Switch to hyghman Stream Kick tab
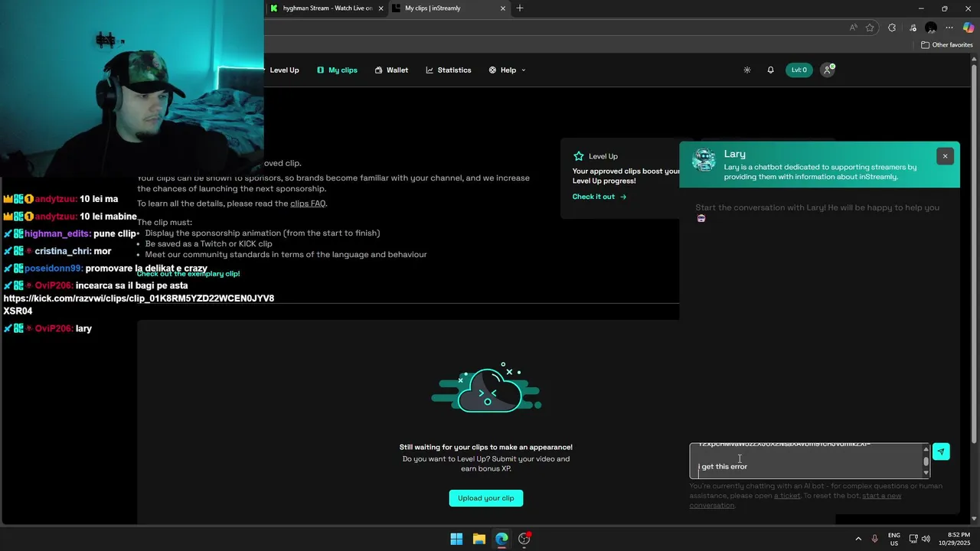 [327, 8]
